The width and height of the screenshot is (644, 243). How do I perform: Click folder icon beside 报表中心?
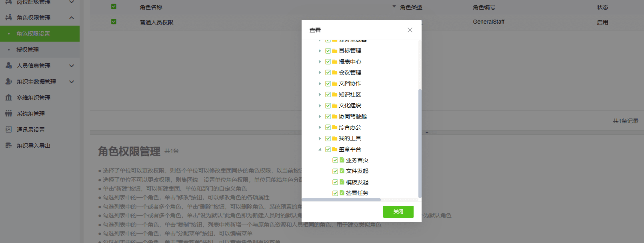pyautogui.click(x=334, y=62)
